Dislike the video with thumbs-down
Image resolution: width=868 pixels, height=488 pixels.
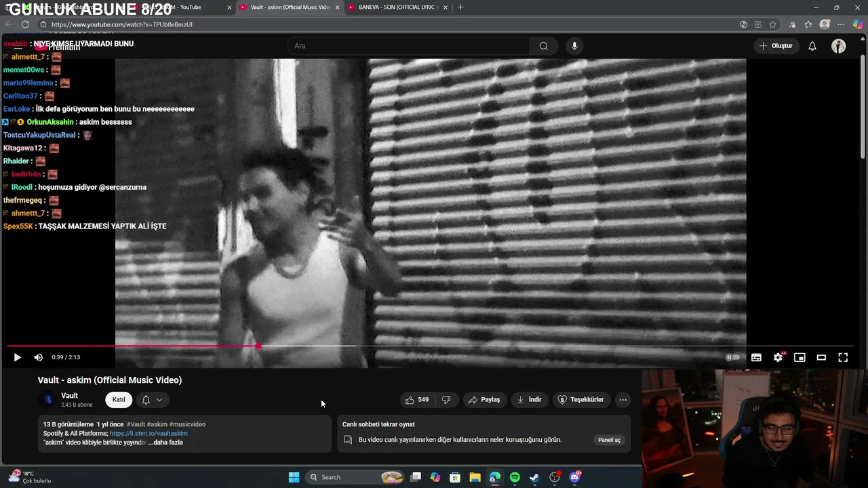pyautogui.click(x=446, y=400)
